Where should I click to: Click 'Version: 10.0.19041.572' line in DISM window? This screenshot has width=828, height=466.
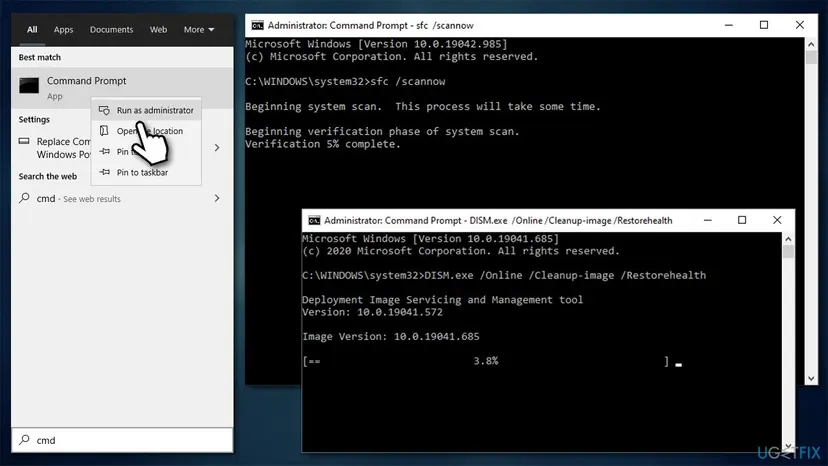[x=372, y=312]
